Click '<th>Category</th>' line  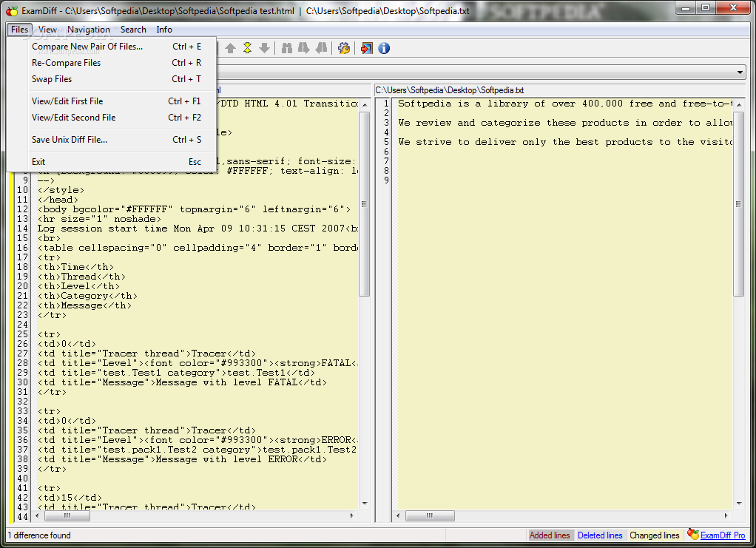pos(87,296)
